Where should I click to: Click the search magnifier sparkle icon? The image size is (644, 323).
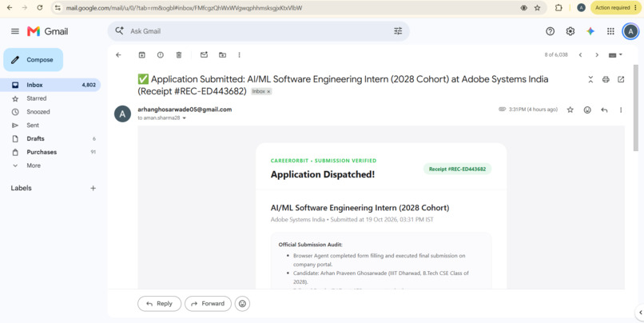[x=120, y=31]
